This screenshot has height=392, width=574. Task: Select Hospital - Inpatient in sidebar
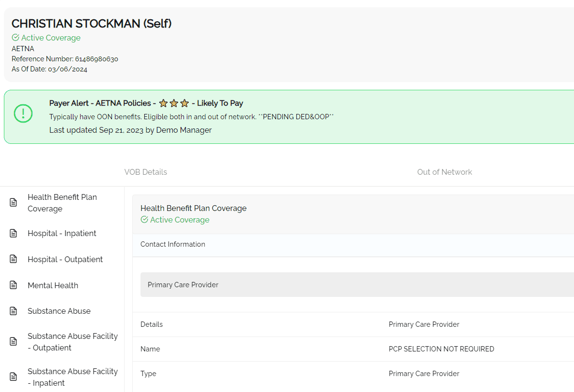pos(62,233)
